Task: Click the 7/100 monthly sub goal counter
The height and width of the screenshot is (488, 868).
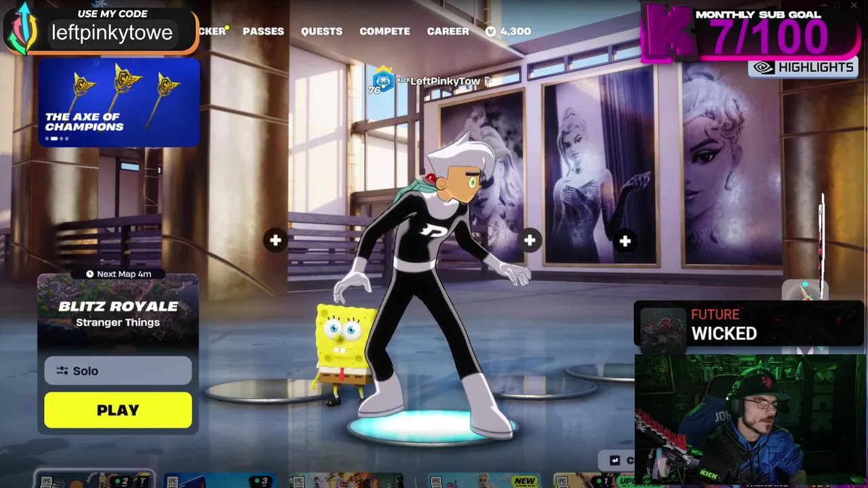Action: (x=768, y=38)
